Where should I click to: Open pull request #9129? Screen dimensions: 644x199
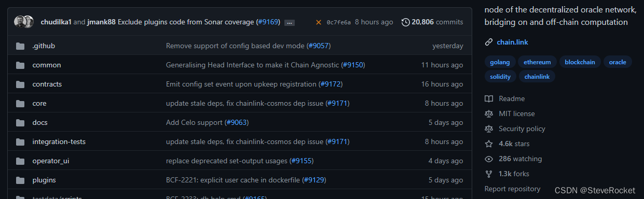pos(314,180)
